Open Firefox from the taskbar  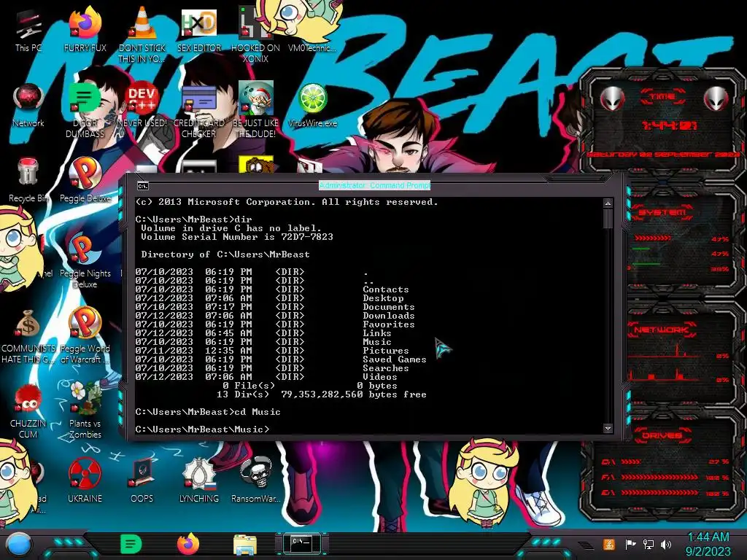[188, 544]
